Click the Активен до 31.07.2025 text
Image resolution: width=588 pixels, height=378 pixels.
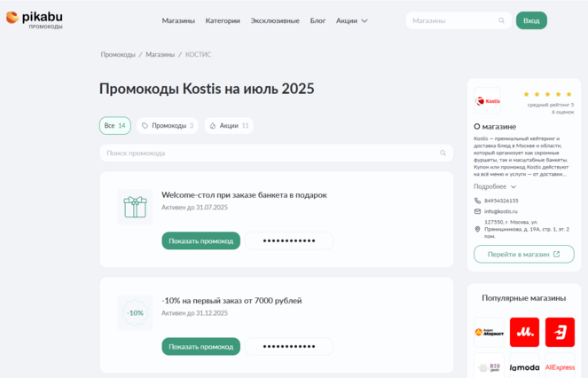coord(194,208)
